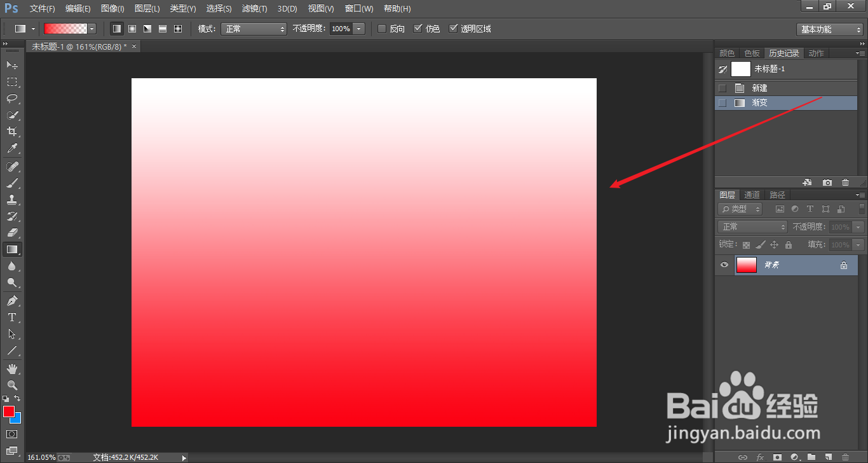
Task: Open the 模式 blend mode dropdown
Action: tap(254, 29)
